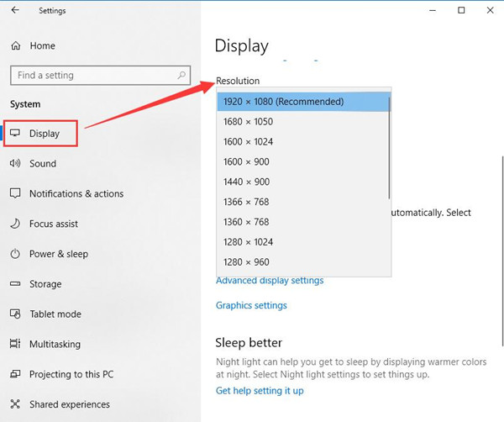
Task: Pick the 1366 × 768 resolution option
Action: tap(246, 202)
